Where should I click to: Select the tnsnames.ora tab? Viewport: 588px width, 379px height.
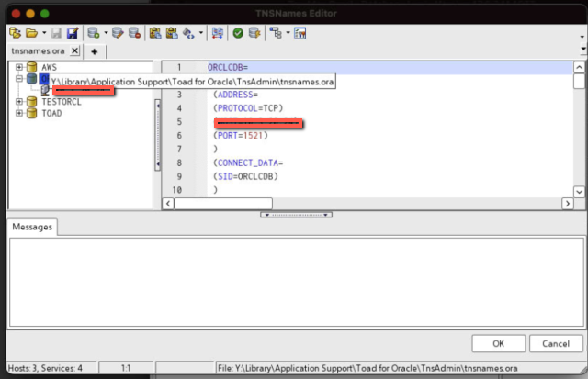(38, 51)
